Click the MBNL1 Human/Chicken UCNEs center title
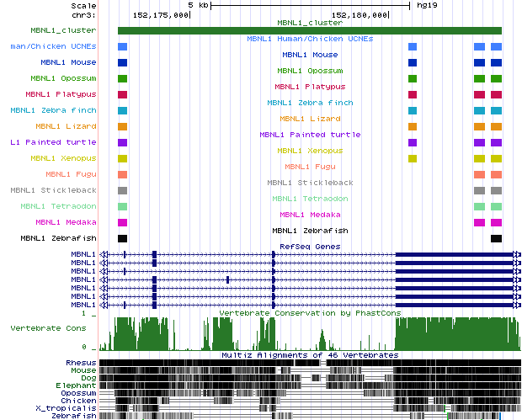 click(x=309, y=39)
